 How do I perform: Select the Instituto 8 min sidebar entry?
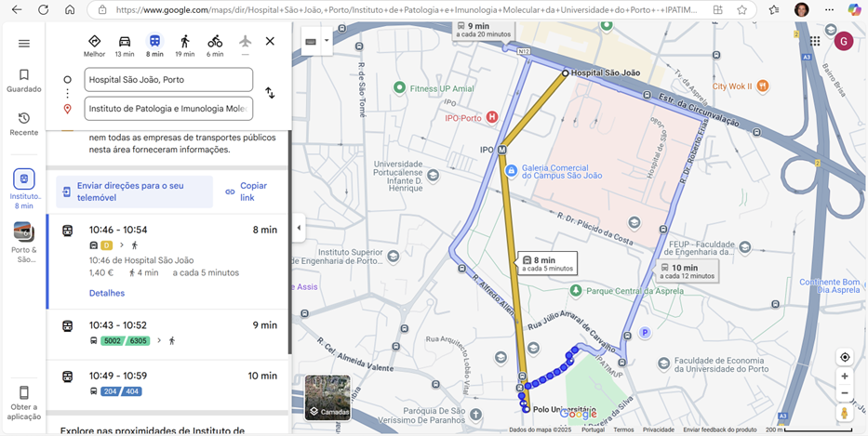pos(24,190)
